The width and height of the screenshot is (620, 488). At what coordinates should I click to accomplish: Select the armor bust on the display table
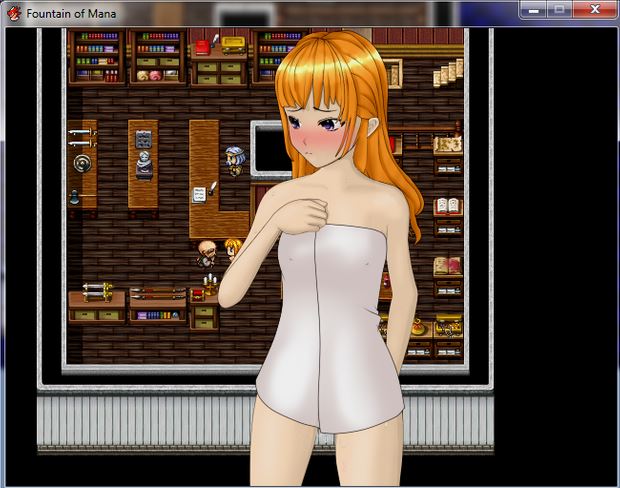pos(143,162)
